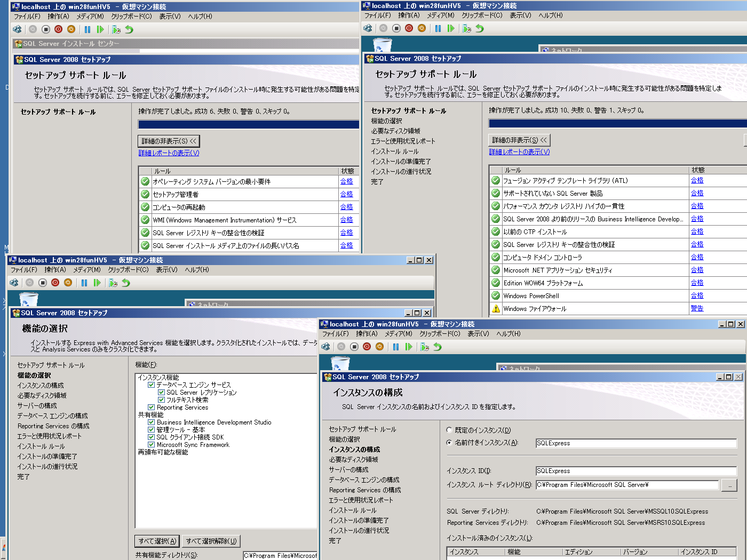Shut down the guest OS via the red icon

[58, 29]
